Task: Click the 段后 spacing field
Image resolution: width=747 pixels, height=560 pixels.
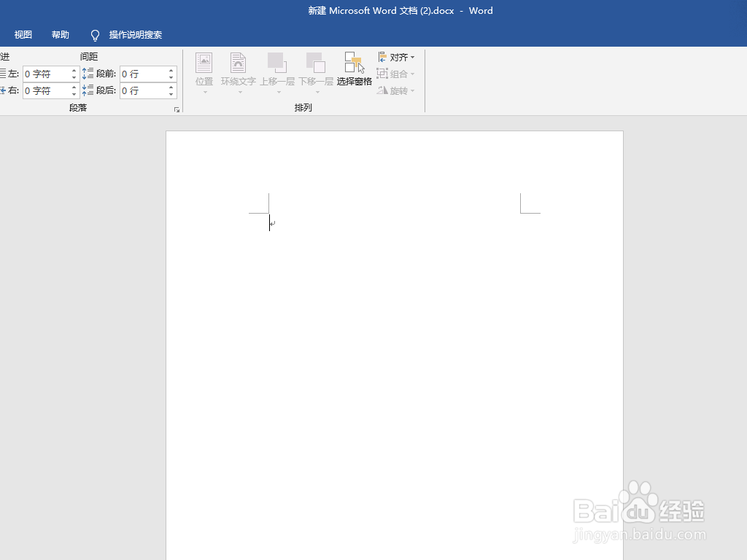Action: 143,90
